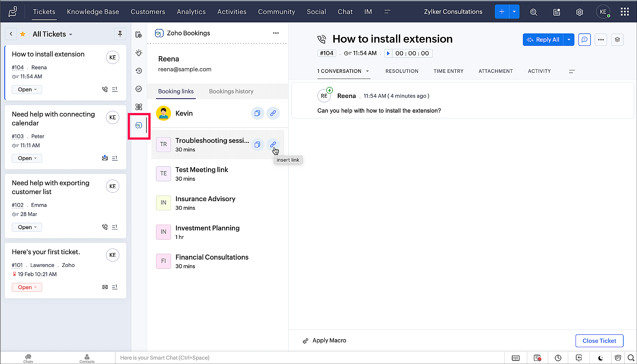The image size is (637, 364).
Task: Open Zoho Bookings extension icon in sidebar
Action: (x=139, y=125)
